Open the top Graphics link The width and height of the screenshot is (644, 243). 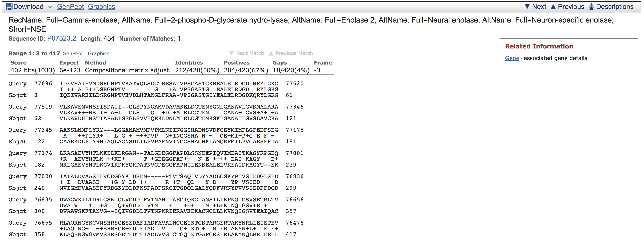click(x=101, y=7)
